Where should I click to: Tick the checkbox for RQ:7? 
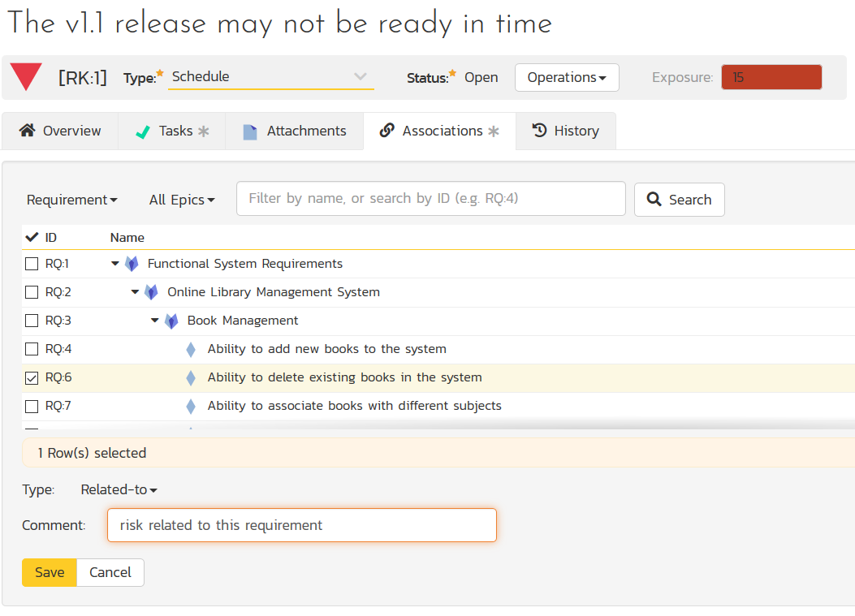point(32,406)
